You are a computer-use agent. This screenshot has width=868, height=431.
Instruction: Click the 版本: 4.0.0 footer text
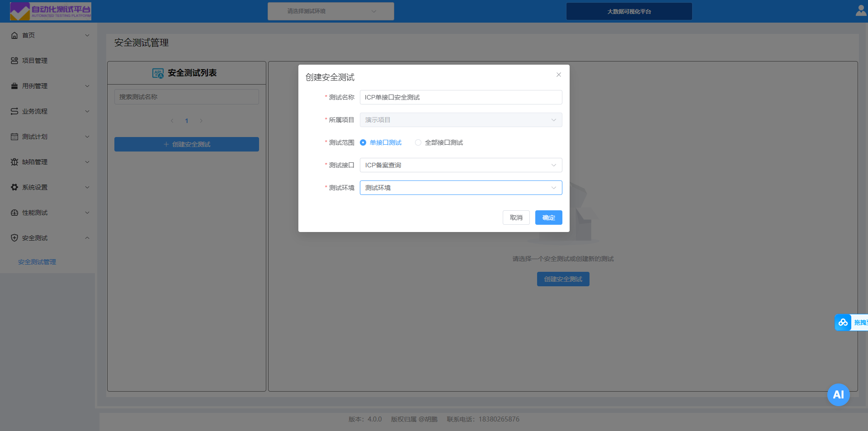coord(365,419)
